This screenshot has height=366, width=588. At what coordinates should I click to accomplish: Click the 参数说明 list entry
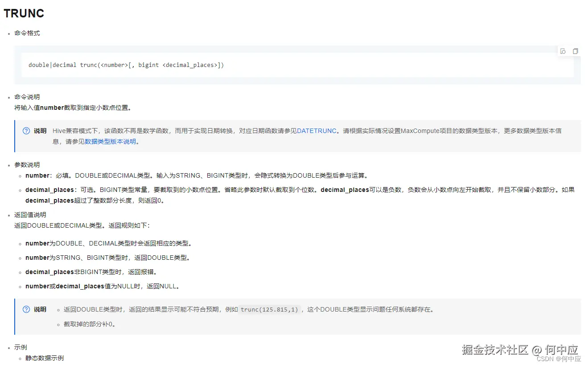[x=28, y=164]
